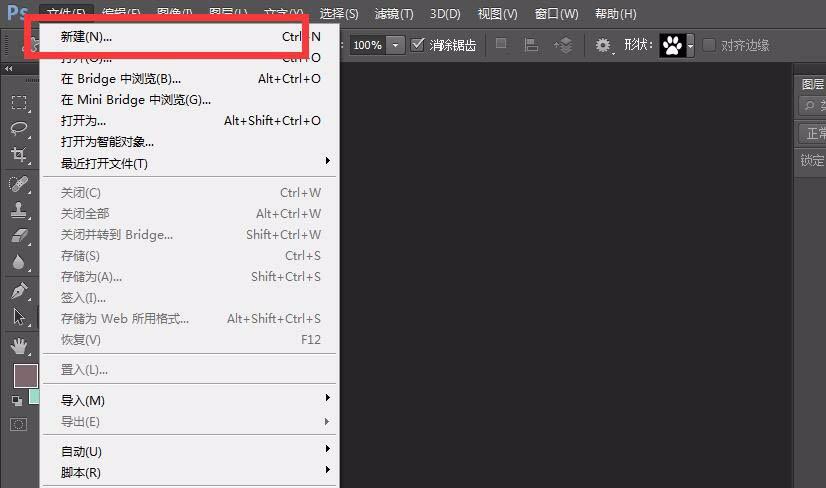The height and width of the screenshot is (488, 826).
Task: Click the layer search magnifier icon
Action: click(810, 106)
